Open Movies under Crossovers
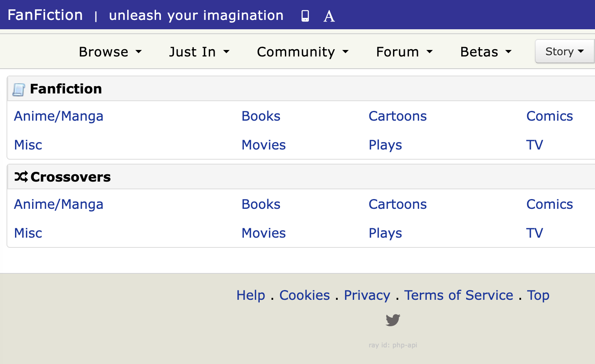This screenshot has width=595, height=364. (x=263, y=233)
